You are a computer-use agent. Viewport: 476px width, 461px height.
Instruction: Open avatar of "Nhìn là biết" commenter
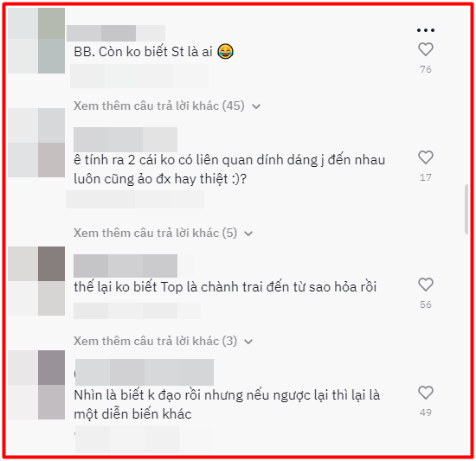pyautogui.click(x=36, y=385)
